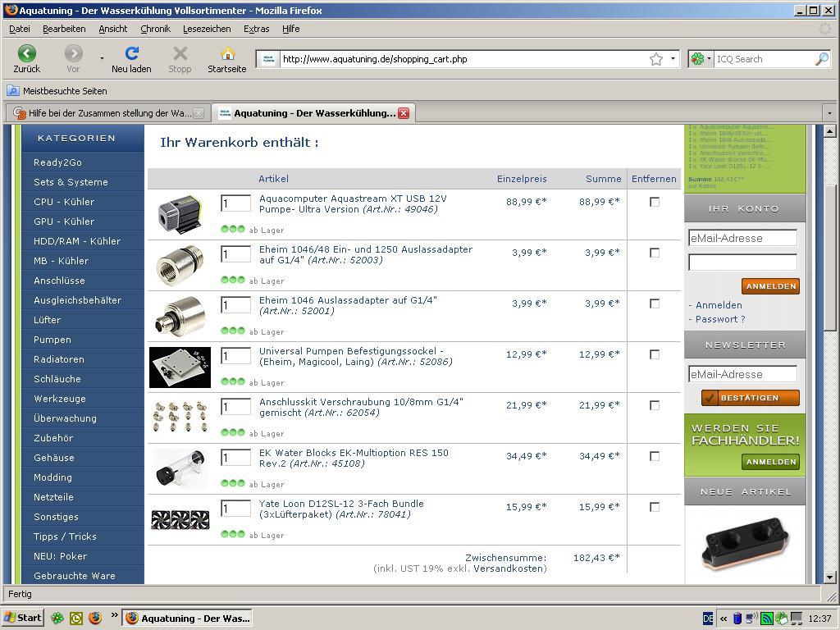Edit quantity field for Yate Loon bundle

click(235, 509)
